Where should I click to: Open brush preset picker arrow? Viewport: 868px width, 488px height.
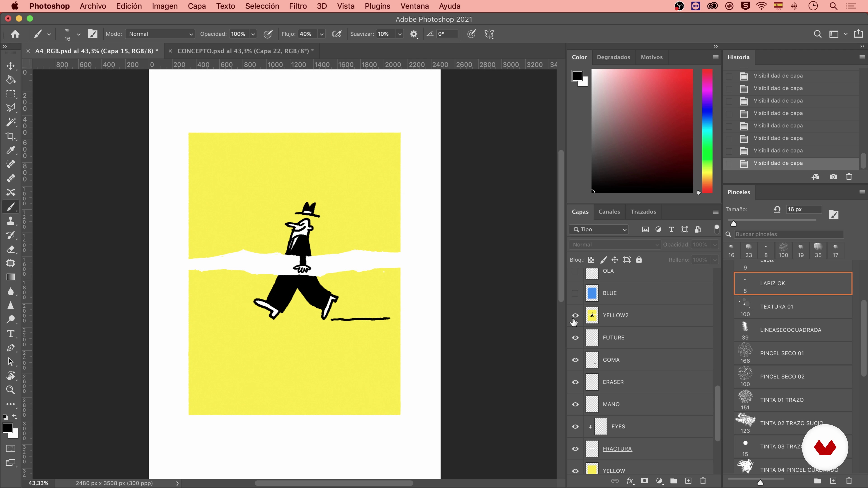78,34
